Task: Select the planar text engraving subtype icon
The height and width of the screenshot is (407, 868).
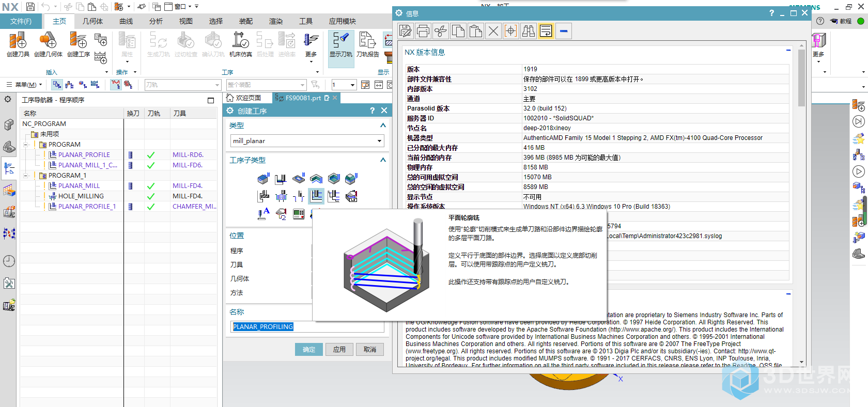Action: [263, 213]
